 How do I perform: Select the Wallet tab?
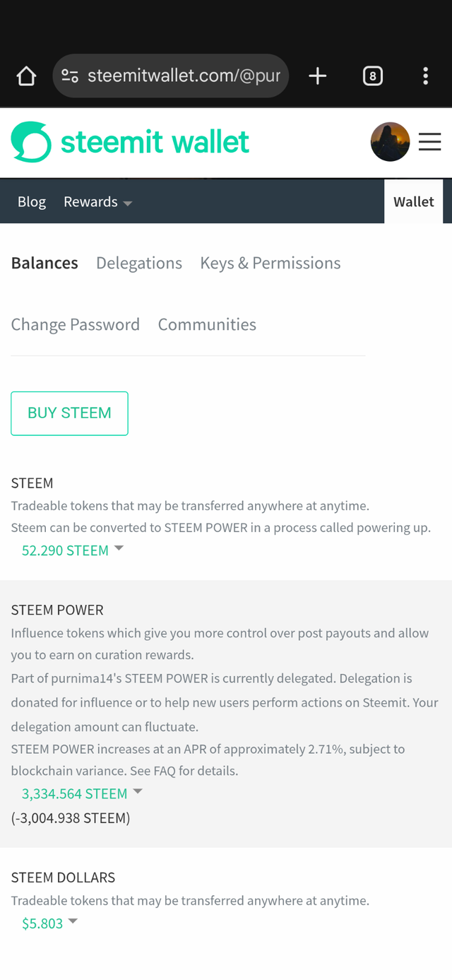click(x=414, y=202)
